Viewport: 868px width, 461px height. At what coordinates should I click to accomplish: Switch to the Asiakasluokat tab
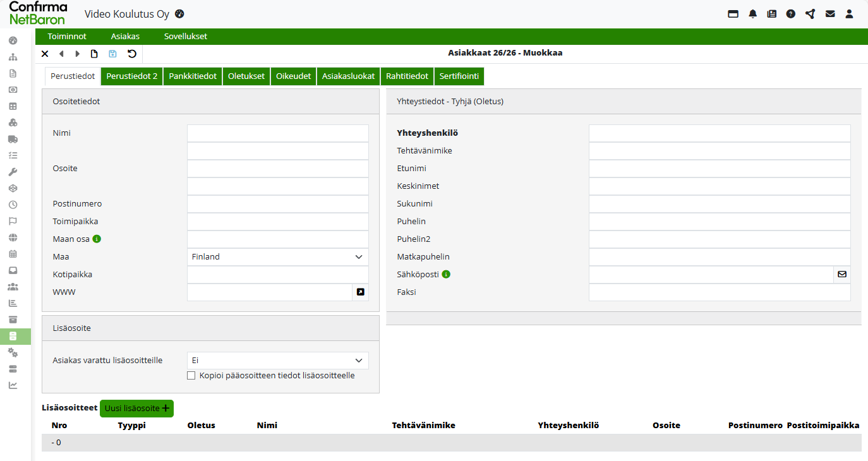(349, 76)
